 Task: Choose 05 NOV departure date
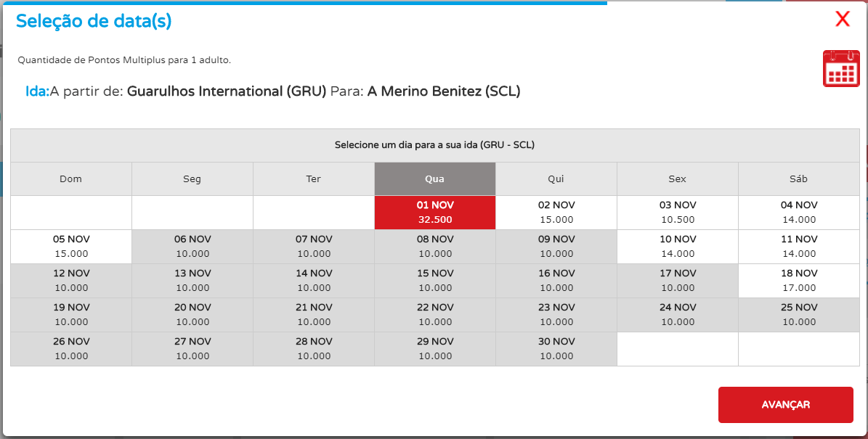pyautogui.click(x=71, y=247)
